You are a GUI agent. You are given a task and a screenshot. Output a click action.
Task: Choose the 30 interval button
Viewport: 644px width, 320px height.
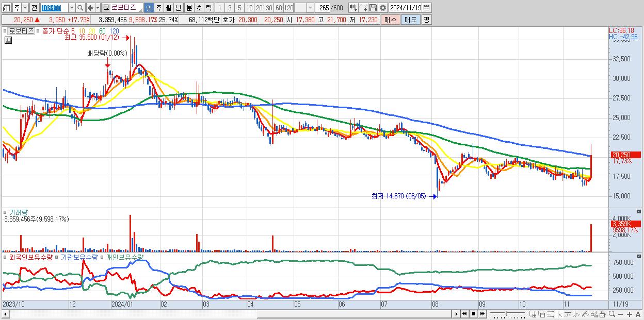(x=269, y=8)
